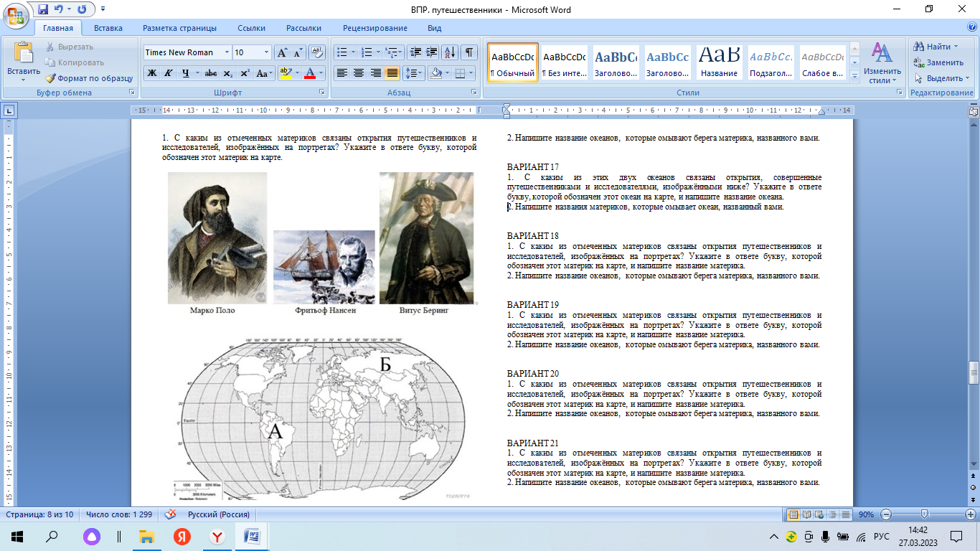The height and width of the screenshot is (551, 980).
Task: Align text left
Action: [342, 73]
